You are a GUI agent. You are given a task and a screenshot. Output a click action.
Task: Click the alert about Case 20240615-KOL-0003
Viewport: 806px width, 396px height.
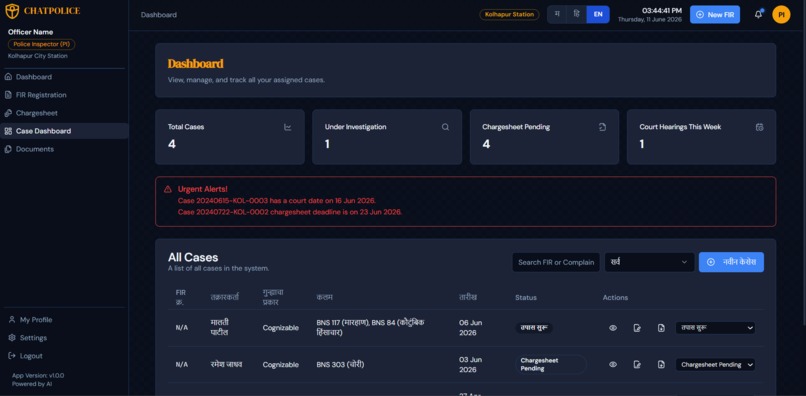click(277, 201)
